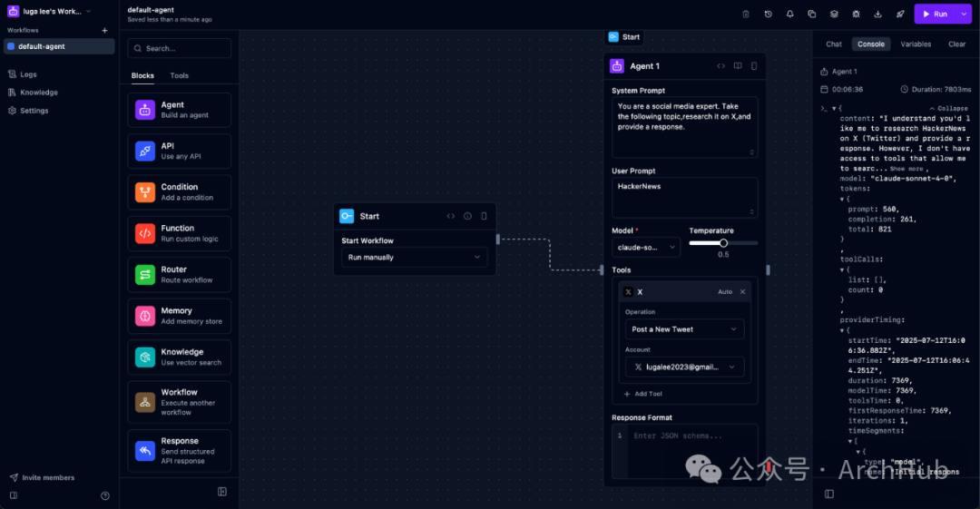This screenshot has width=980, height=509.
Task: Select the Condition block icon
Action: [145, 192]
